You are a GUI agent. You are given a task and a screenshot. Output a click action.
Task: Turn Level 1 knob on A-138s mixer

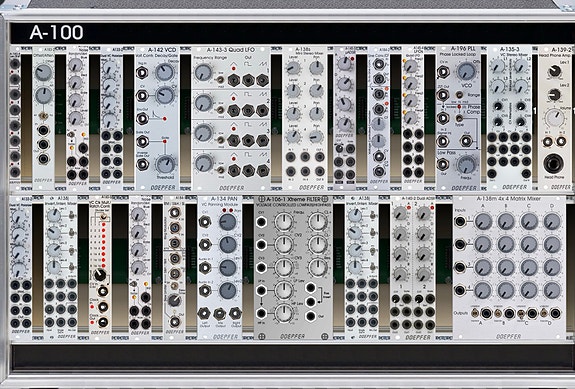pos(293,68)
